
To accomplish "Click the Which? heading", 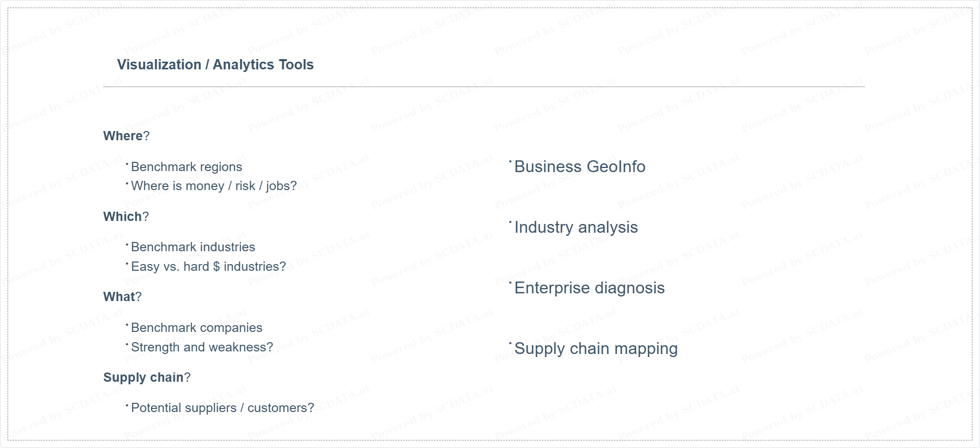I will coord(125,217).
